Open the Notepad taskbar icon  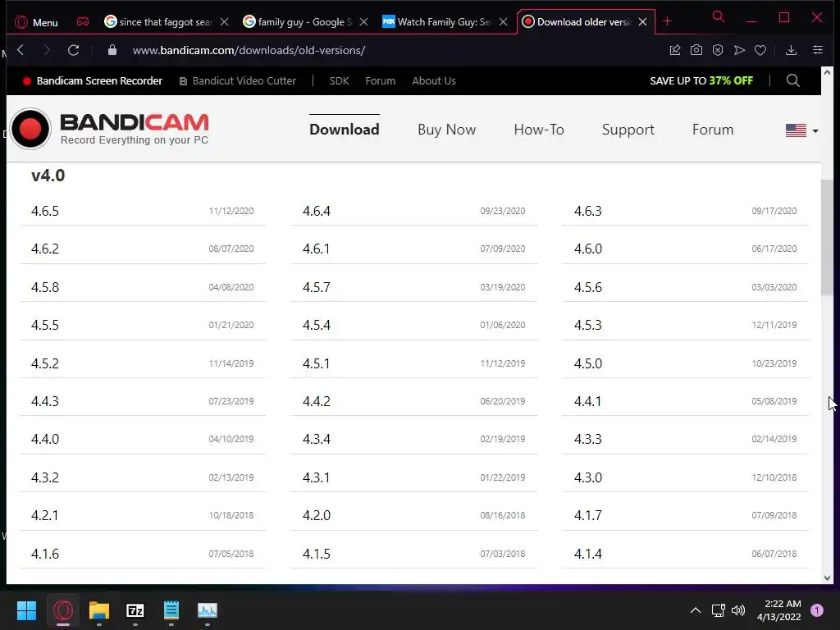[x=171, y=610]
